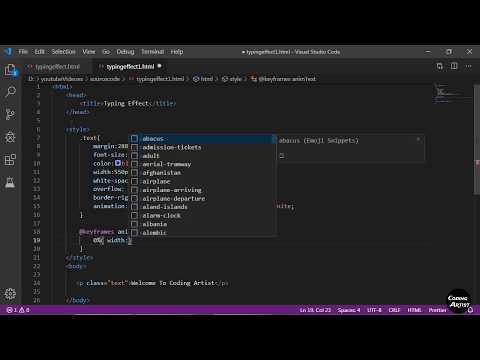This screenshot has width=480, height=360.
Task: Open the Explorer view in the activity bar
Action: coord(10,70)
